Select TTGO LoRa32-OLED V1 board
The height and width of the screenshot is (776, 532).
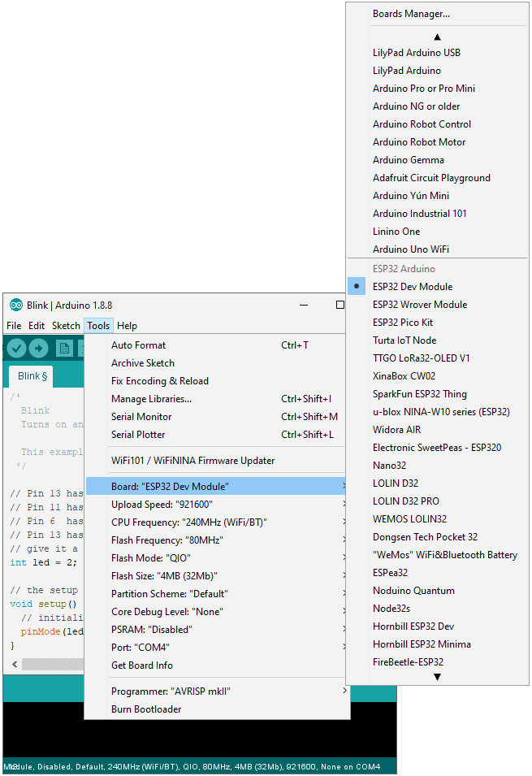[438, 358]
